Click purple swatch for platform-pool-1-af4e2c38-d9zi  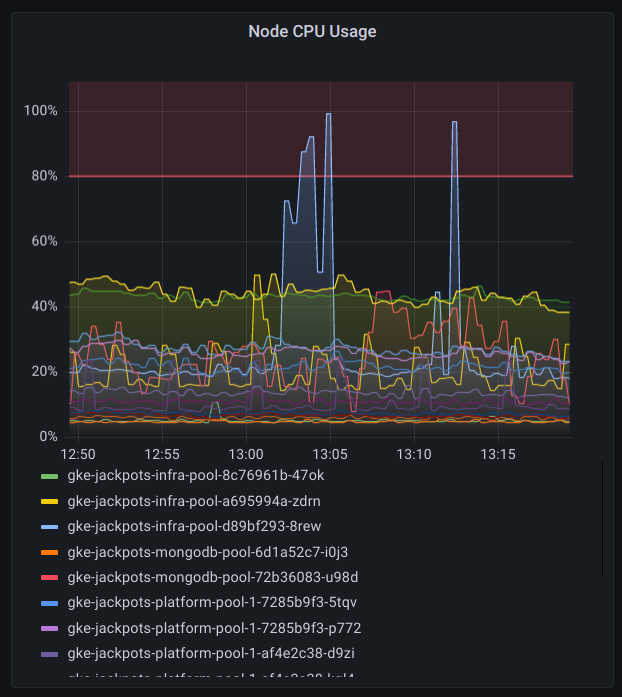coord(49,654)
